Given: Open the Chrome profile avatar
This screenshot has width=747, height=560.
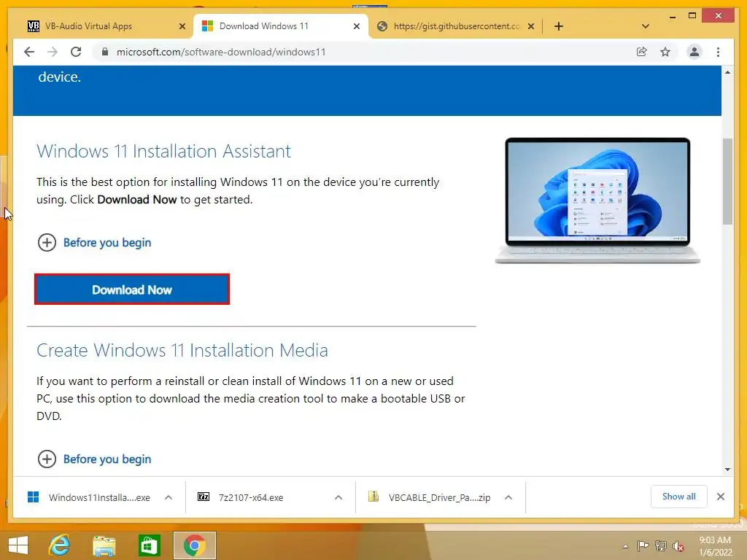Looking at the screenshot, I should [694, 52].
